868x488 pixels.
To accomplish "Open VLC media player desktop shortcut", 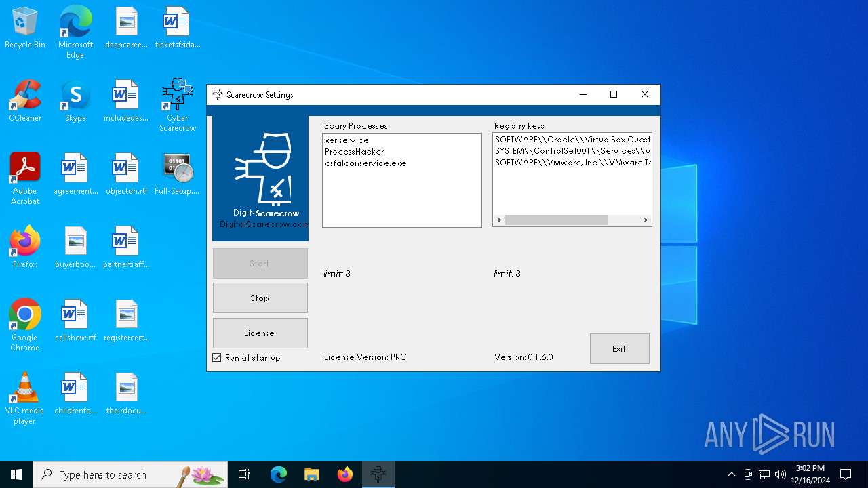I will click(x=25, y=399).
